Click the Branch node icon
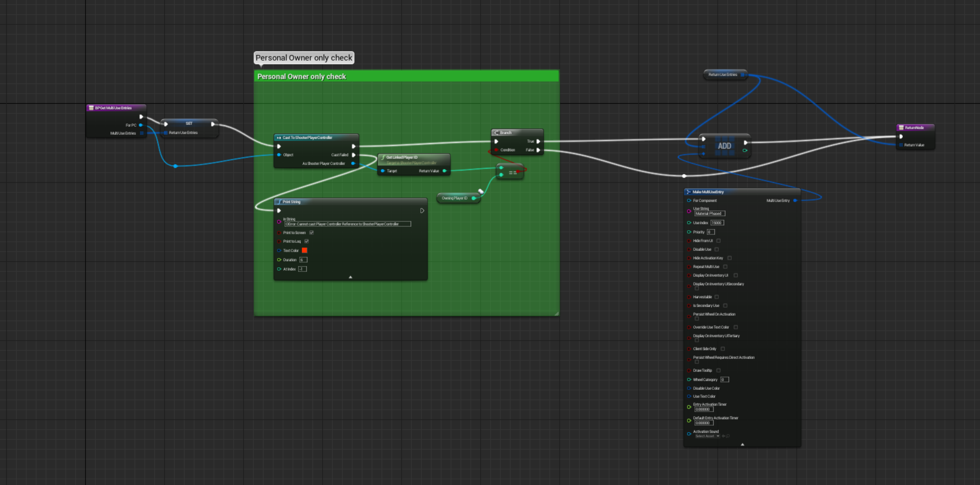Image resolution: width=980 pixels, height=485 pixels. click(497, 133)
